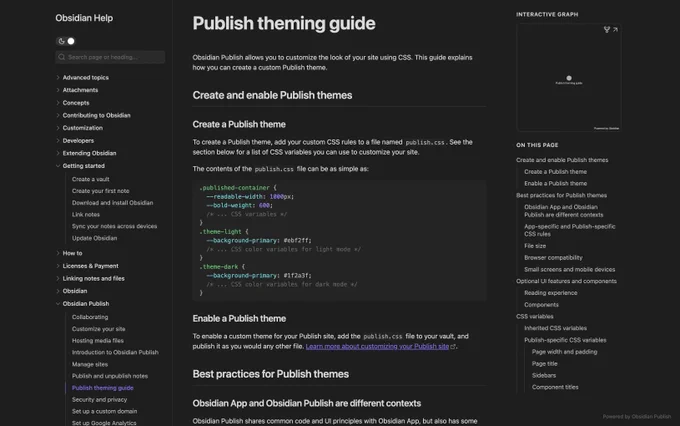Expand interactive graph with arrow icon
The image size is (680, 426).
(615, 29)
